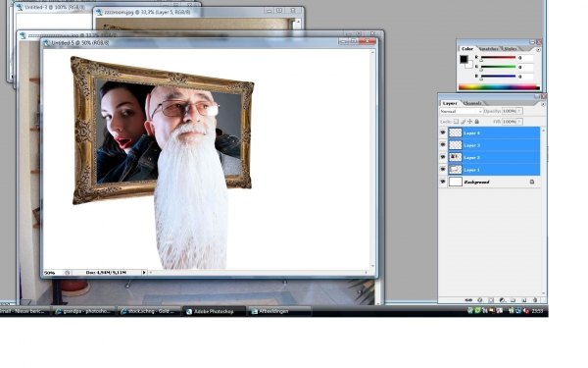588x368 pixels.
Task: Select the Layers tab
Action: [449, 103]
